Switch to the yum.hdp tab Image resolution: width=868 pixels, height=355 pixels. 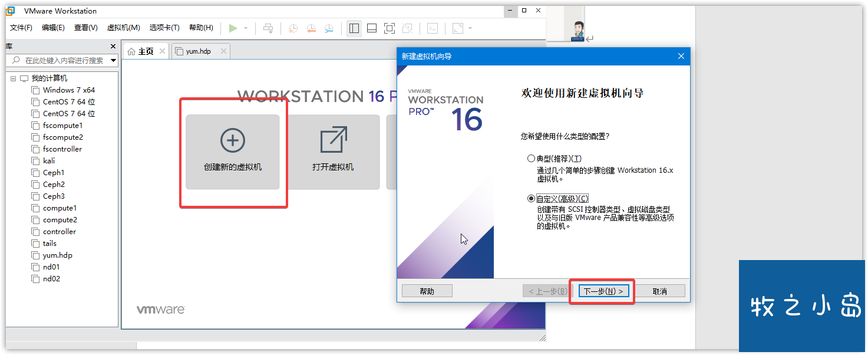coord(201,51)
